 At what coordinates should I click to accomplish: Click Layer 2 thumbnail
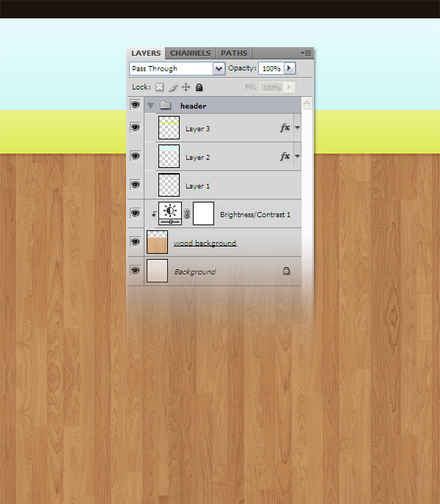click(x=169, y=156)
